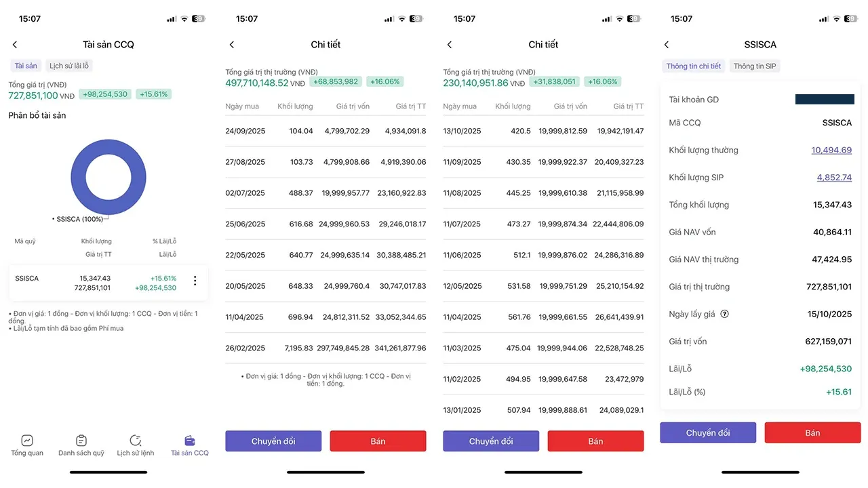Select the Thông tin chi tiết tab
This screenshot has width=868, height=488.
click(693, 66)
